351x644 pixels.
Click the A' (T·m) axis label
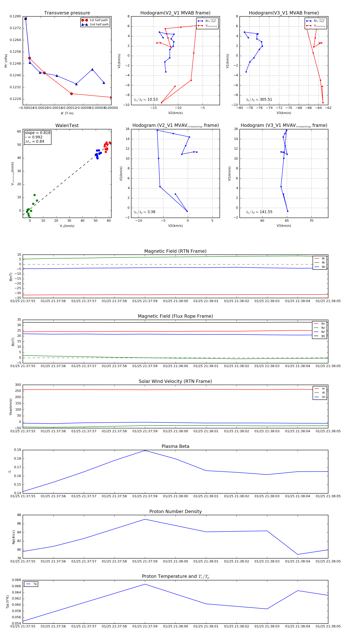pyautogui.click(x=67, y=113)
